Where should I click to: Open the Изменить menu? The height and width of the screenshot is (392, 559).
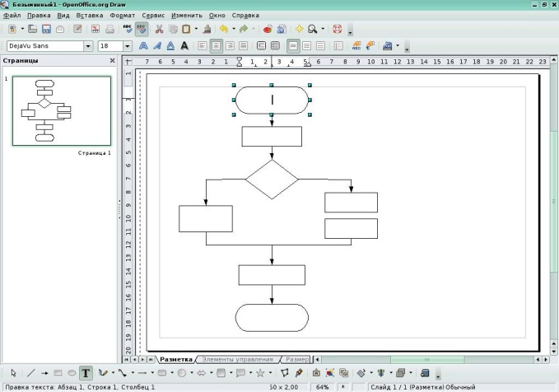(x=186, y=16)
